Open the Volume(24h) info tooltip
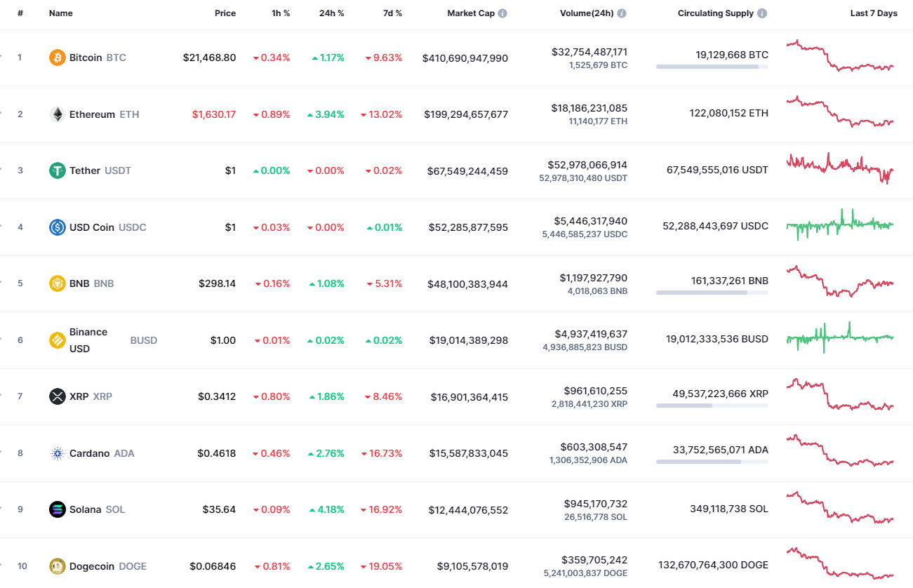The image size is (913, 588). 623,13
